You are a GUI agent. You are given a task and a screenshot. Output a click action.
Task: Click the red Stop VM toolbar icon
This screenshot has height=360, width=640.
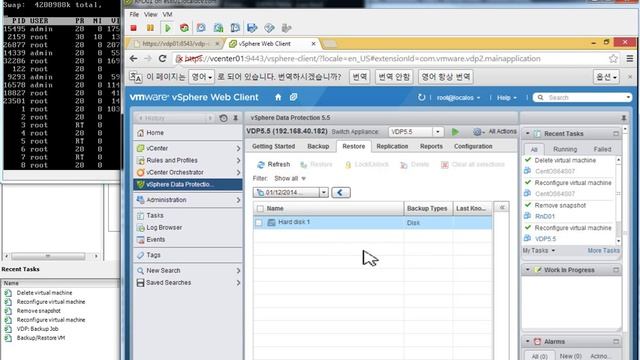(x=133, y=28)
